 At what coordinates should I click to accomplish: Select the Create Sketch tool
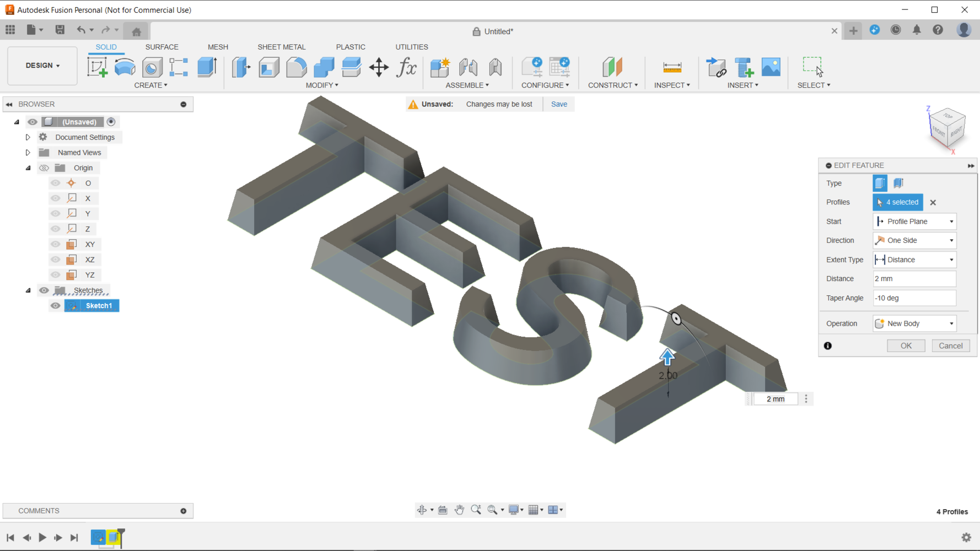point(97,67)
